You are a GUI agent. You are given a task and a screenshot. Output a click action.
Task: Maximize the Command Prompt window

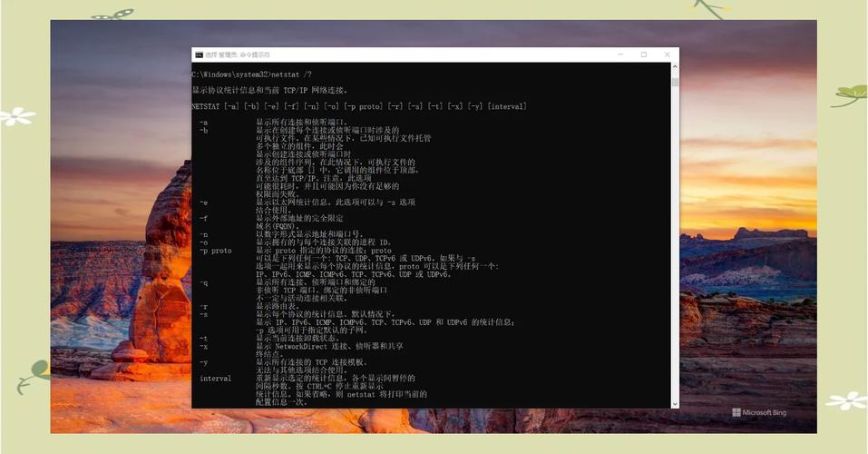point(644,54)
